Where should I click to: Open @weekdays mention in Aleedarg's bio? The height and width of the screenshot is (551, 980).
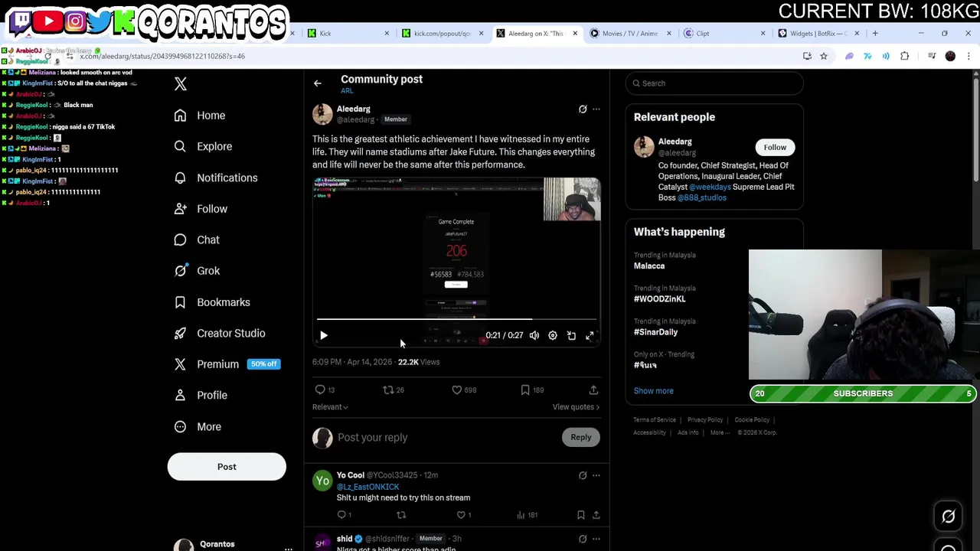(x=710, y=187)
